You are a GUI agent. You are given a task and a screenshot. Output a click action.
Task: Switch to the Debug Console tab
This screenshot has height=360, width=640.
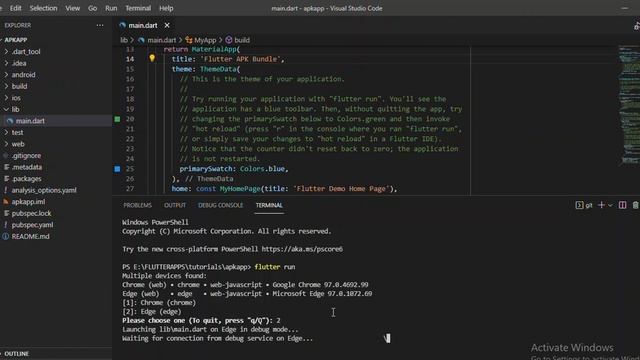(220, 205)
